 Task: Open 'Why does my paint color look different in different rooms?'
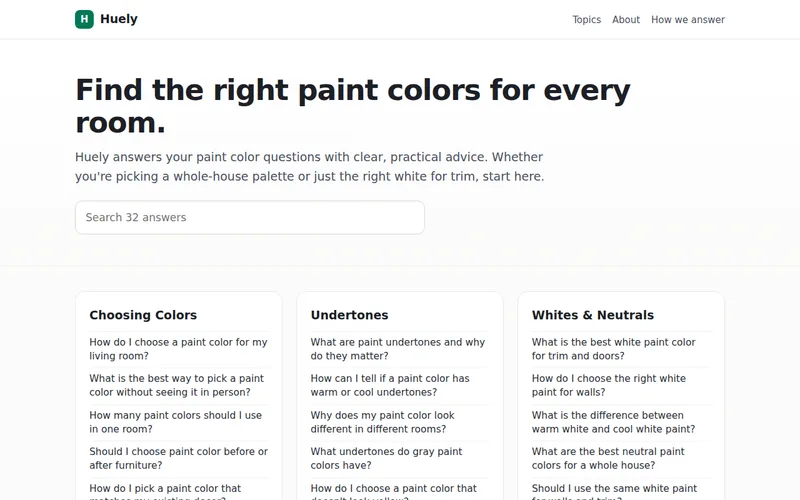383,422
